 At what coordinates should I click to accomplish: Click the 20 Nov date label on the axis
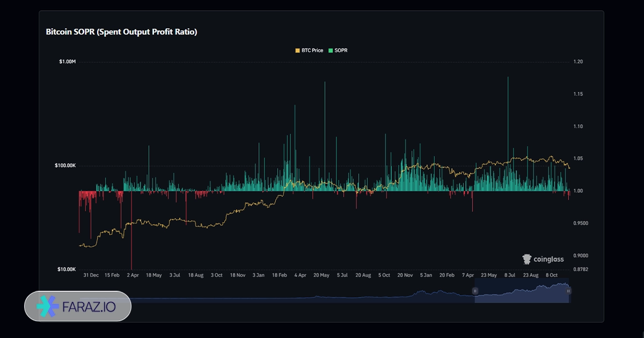(405, 275)
